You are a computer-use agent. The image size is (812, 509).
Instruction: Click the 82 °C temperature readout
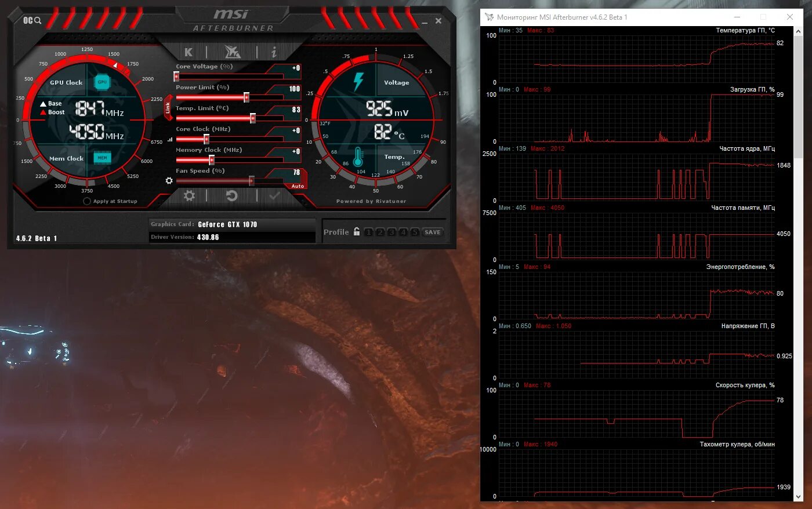click(x=389, y=132)
